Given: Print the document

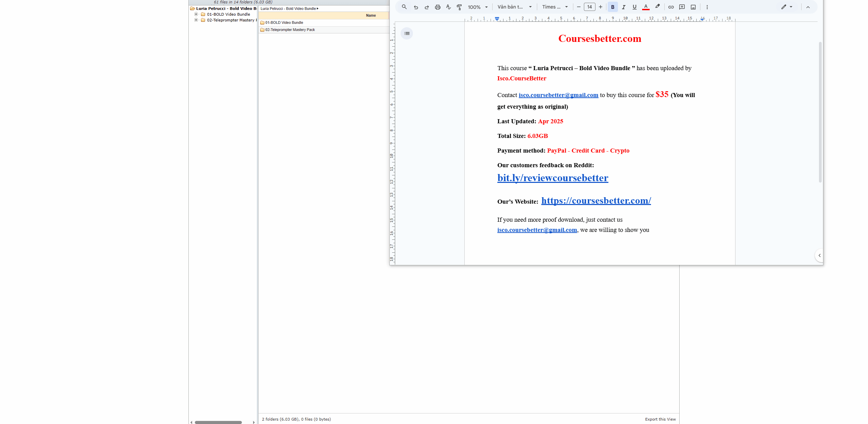Looking at the screenshot, I should pos(437,7).
